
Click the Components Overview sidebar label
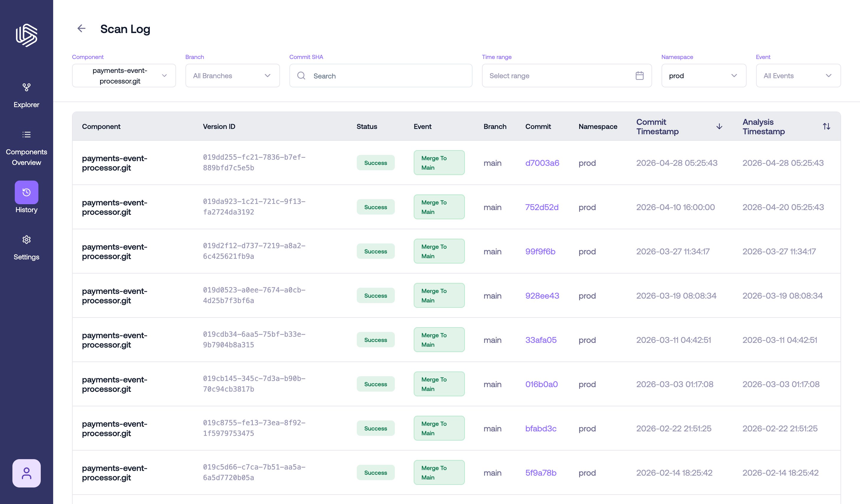click(26, 157)
